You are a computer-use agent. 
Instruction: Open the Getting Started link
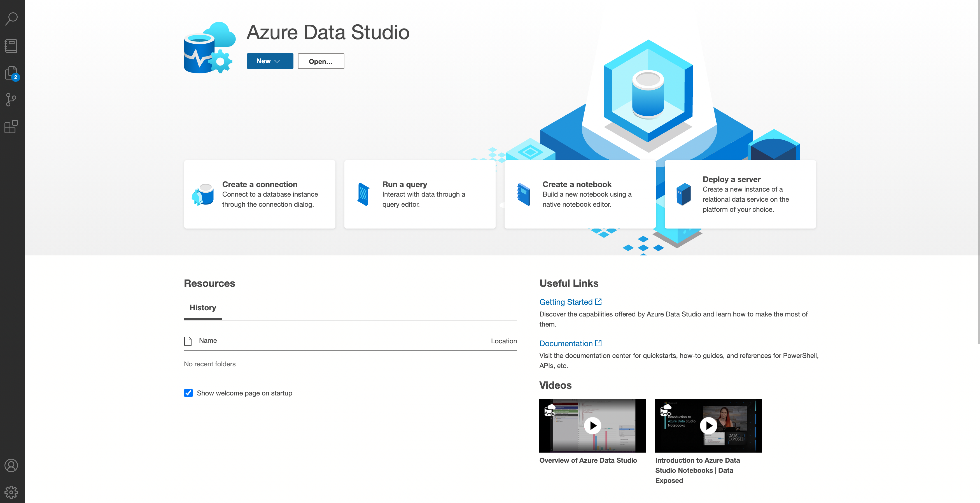(566, 302)
